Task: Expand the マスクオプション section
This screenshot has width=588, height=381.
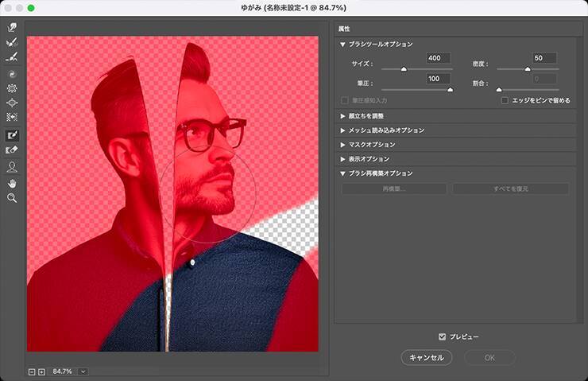Action: tap(343, 145)
